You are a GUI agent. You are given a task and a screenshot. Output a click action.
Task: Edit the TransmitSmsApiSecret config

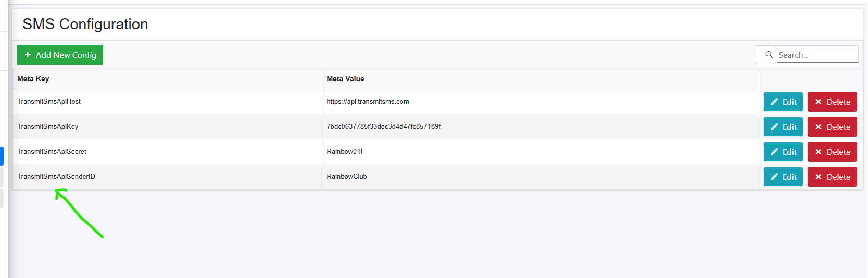tap(783, 152)
